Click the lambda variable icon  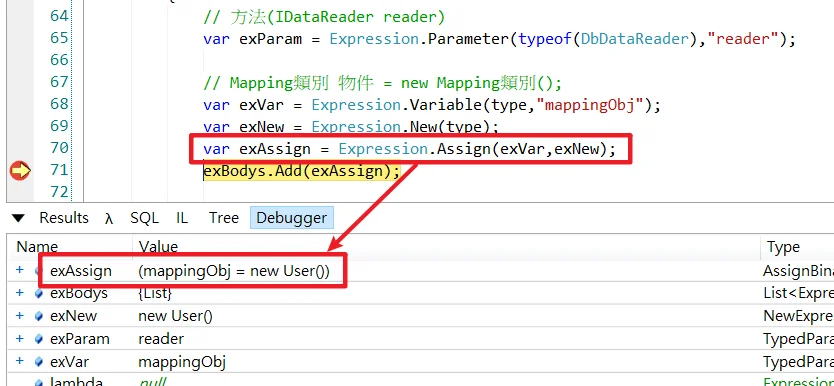coord(38,382)
